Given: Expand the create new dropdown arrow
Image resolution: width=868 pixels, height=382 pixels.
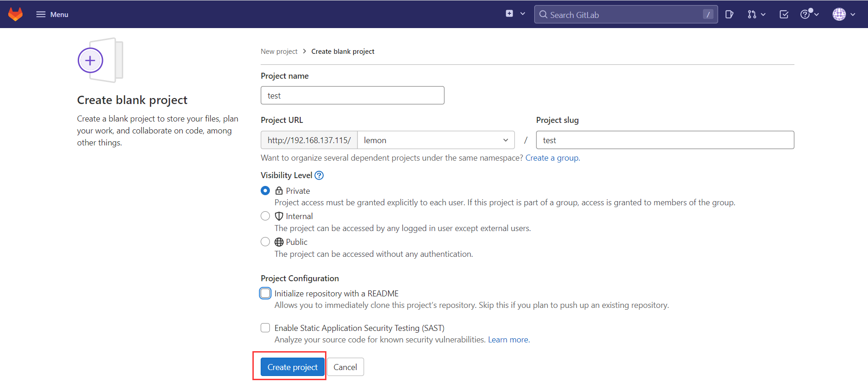Looking at the screenshot, I should (523, 14).
